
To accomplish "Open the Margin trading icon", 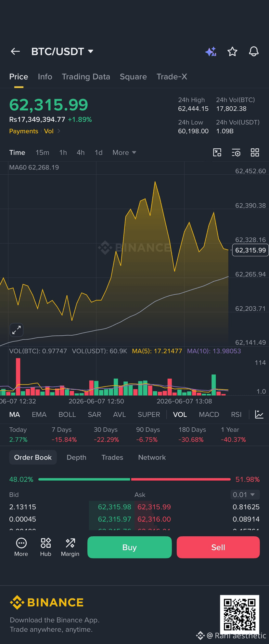I will 70,547.
